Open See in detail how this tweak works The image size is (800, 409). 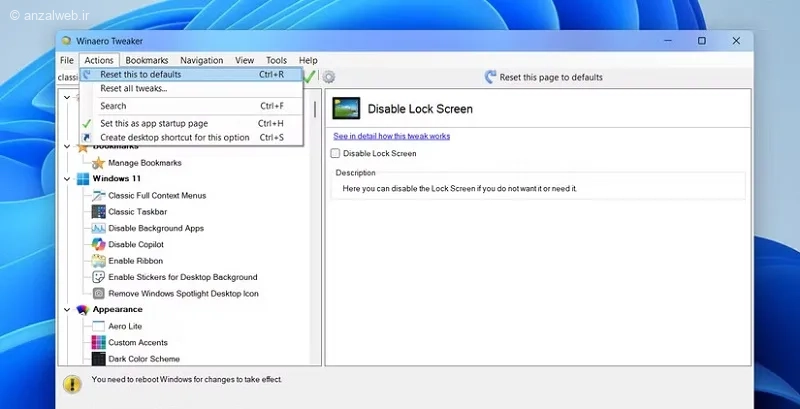pyautogui.click(x=392, y=136)
